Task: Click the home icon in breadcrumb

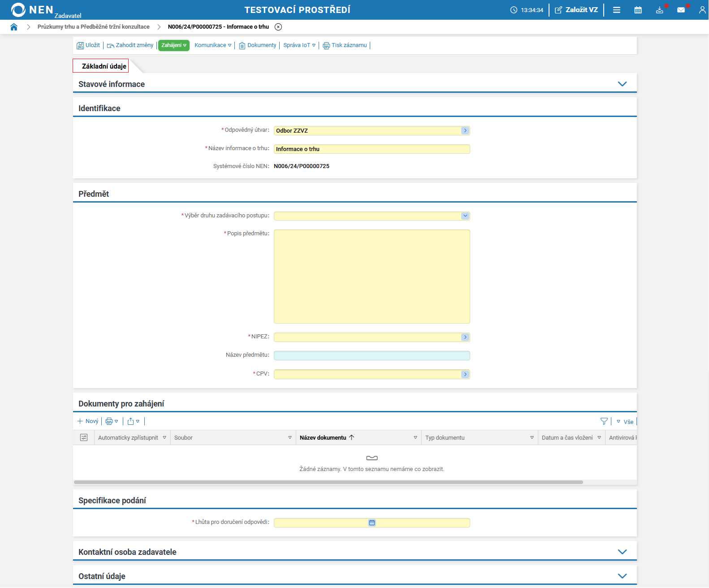Action: 14,27
